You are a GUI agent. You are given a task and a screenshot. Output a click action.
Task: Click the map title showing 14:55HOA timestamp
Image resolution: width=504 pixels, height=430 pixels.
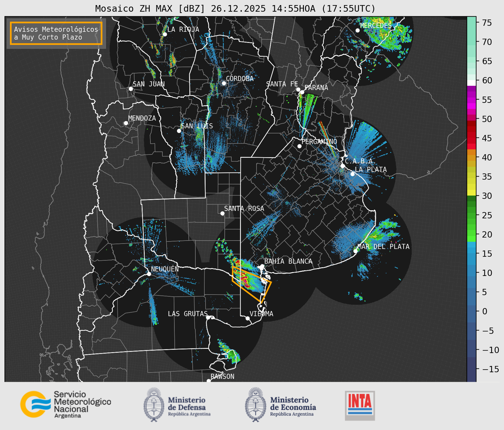[x=235, y=8]
